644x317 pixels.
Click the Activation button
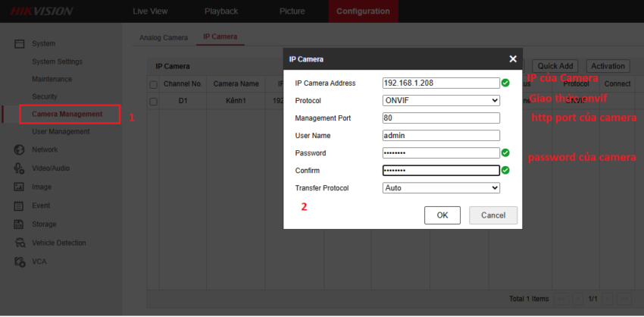click(x=608, y=66)
